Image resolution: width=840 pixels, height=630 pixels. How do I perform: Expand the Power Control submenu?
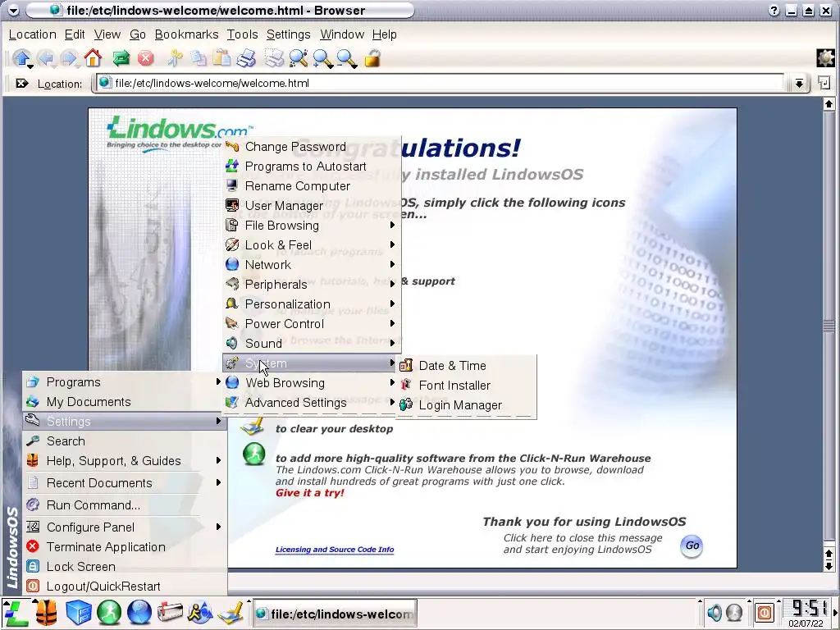coord(311,324)
